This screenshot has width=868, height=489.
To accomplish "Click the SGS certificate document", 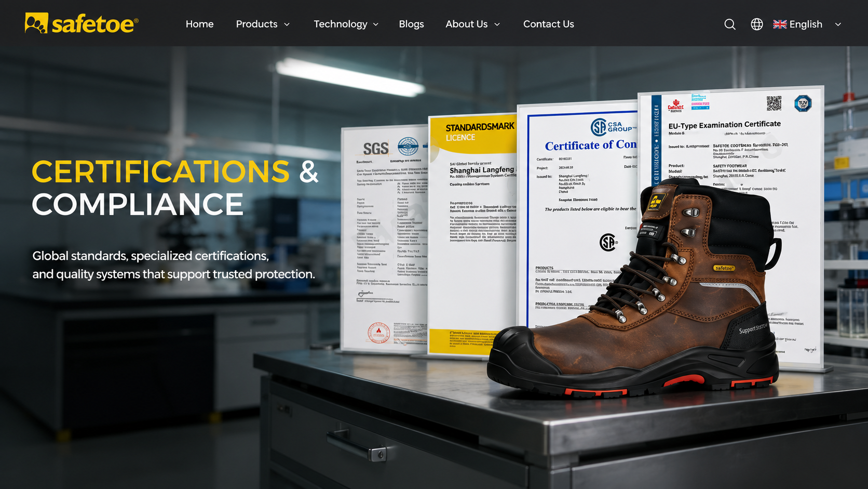I will (x=384, y=239).
